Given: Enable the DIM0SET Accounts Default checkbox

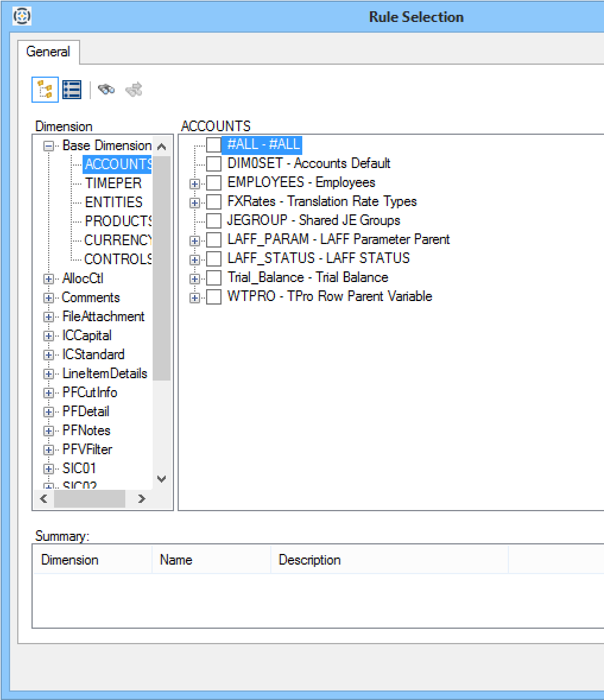Looking at the screenshot, I should click(213, 163).
